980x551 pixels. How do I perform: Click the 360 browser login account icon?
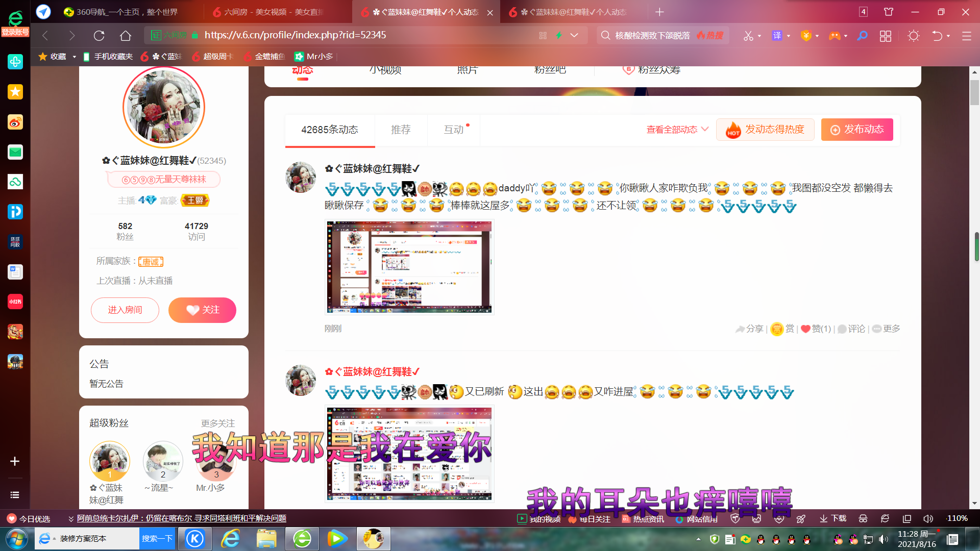pyautogui.click(x=15, y=23)
